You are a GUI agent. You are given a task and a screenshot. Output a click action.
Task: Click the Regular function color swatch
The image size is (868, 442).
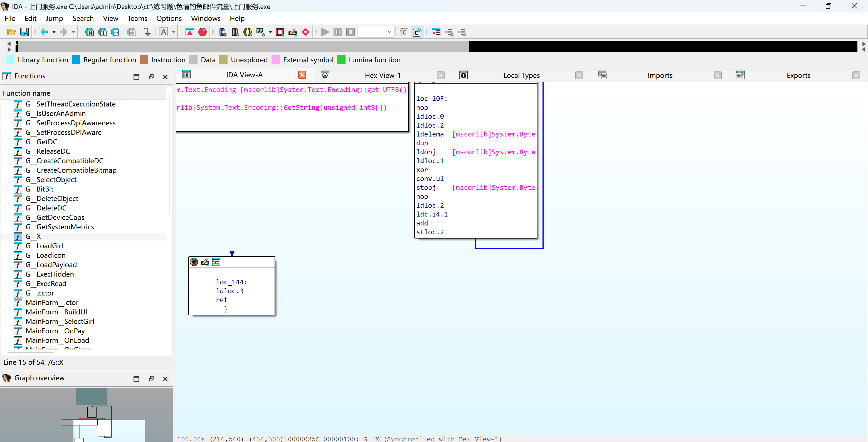tap(76, 59)
